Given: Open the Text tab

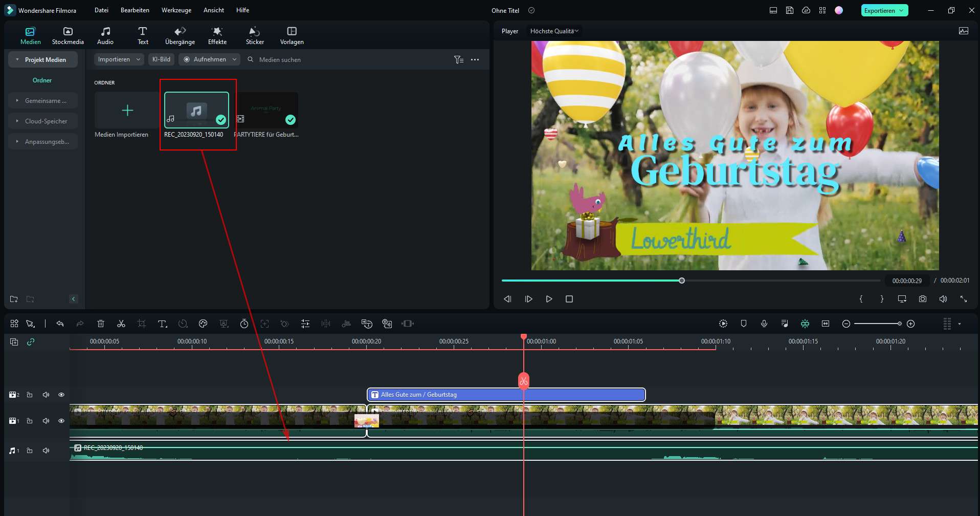Looking at the screenshot, I should coord(143,36).
